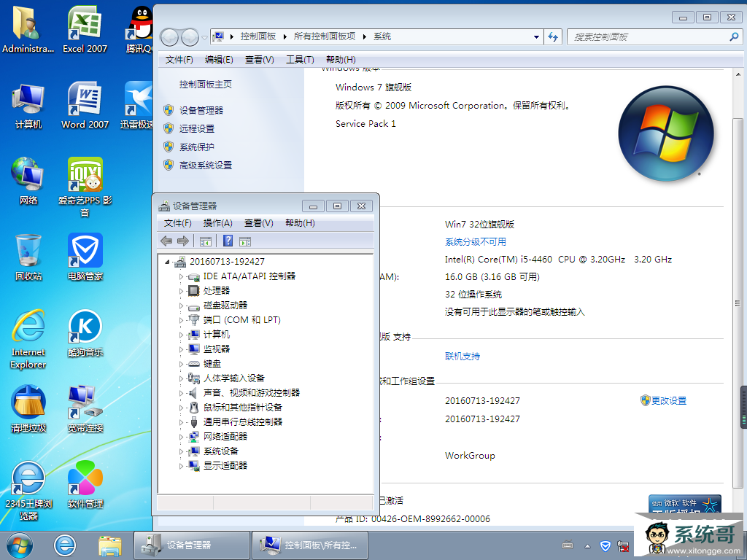This screenshot has height=560, width=747.
Task: Show hidden tray icons arrow
Action: coord(587,546)
